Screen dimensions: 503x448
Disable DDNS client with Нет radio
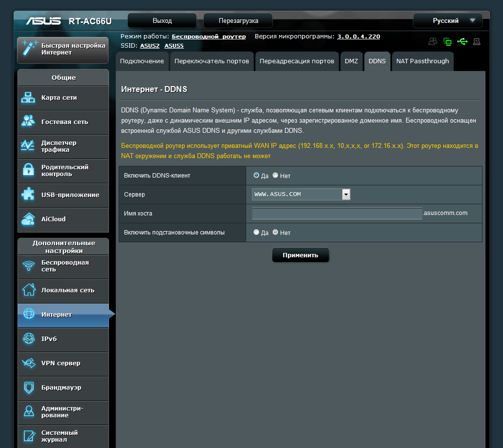click(x=275, y=175)
